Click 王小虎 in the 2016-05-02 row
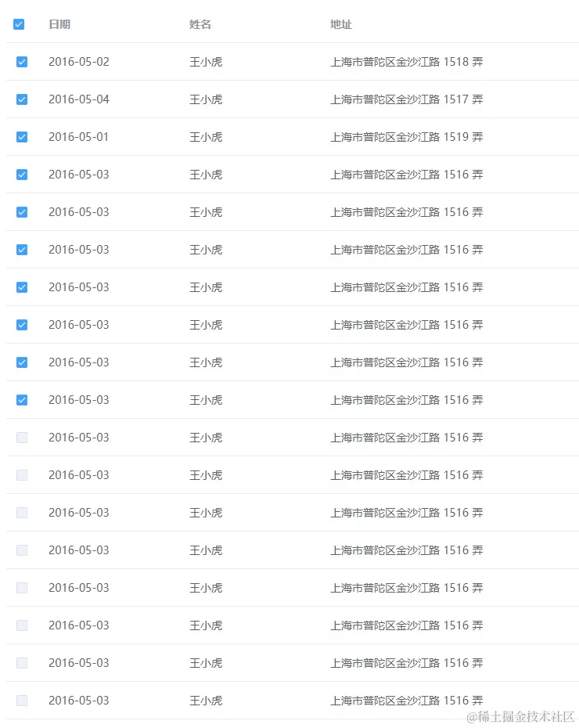This screenshot has height=728, width=579. [206, 62]
